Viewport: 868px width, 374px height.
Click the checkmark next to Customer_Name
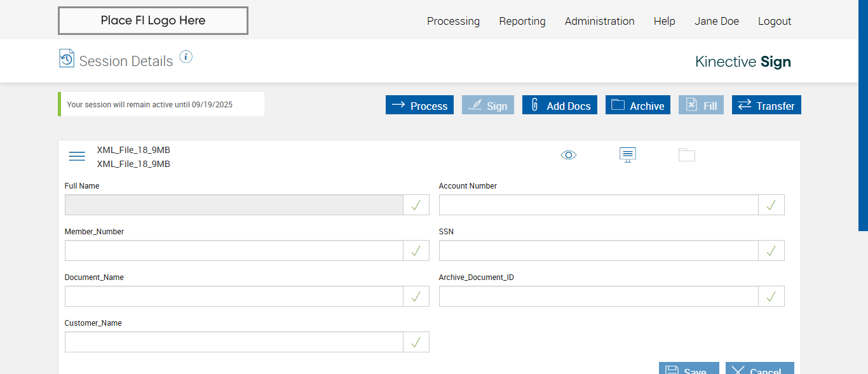[416, 342]
